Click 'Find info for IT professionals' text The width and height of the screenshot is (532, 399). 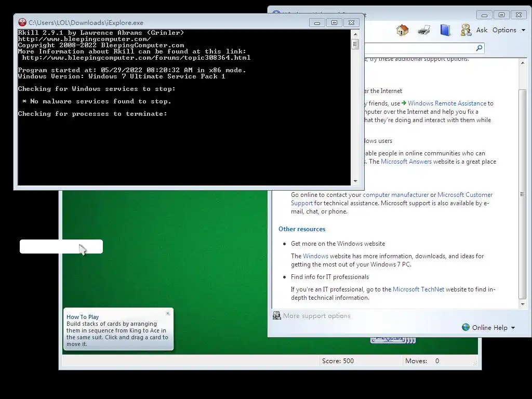329,277
